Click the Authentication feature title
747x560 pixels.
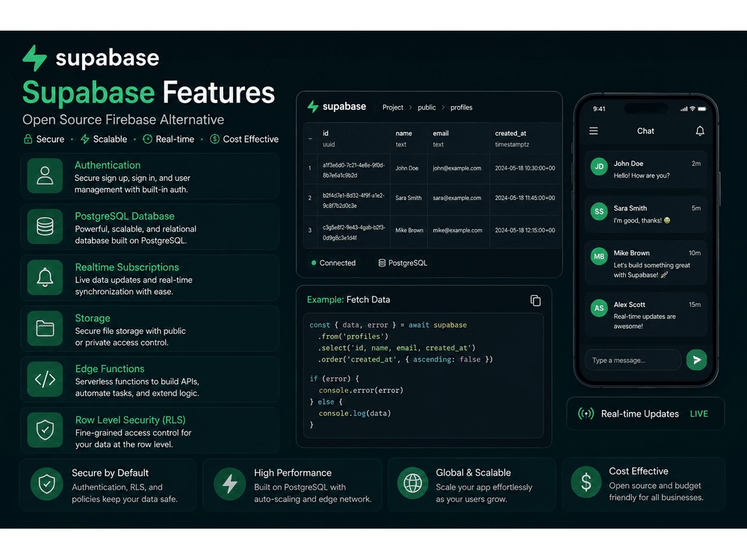[x=108, y=165]
